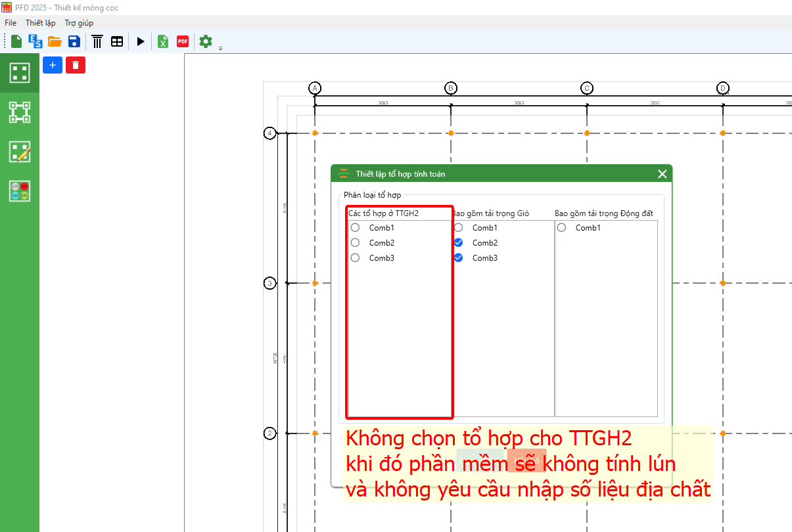Image resolution: width=792 pixels, height=532 pixels.
Task: Open the File menu
Action: [x=11, y=23]
